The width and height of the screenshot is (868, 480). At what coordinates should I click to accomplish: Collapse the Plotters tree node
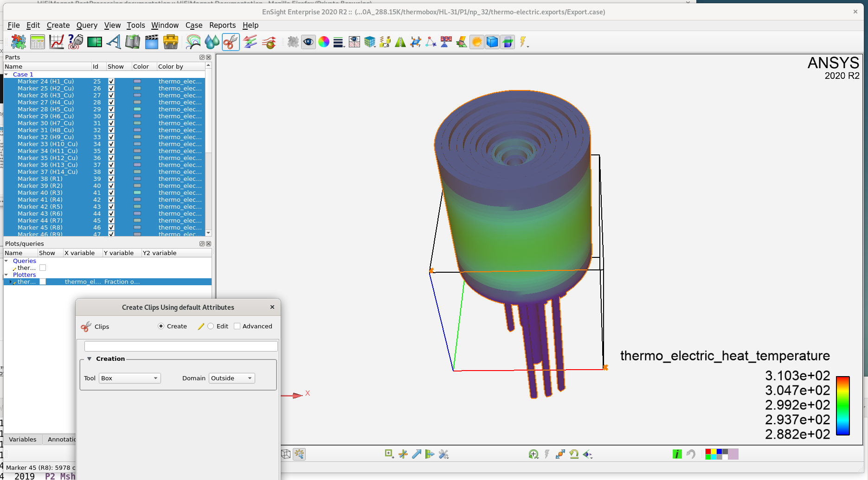[x=6, y=275]
